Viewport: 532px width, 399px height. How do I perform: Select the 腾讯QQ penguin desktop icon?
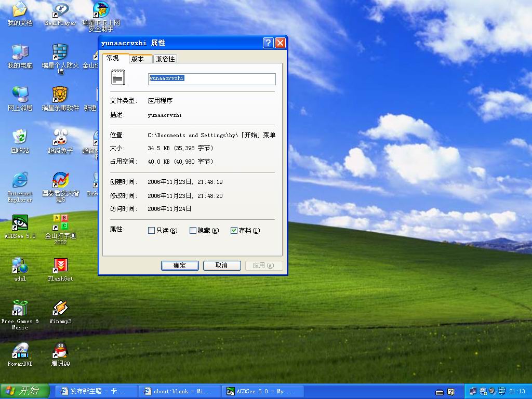coord(60,351)
